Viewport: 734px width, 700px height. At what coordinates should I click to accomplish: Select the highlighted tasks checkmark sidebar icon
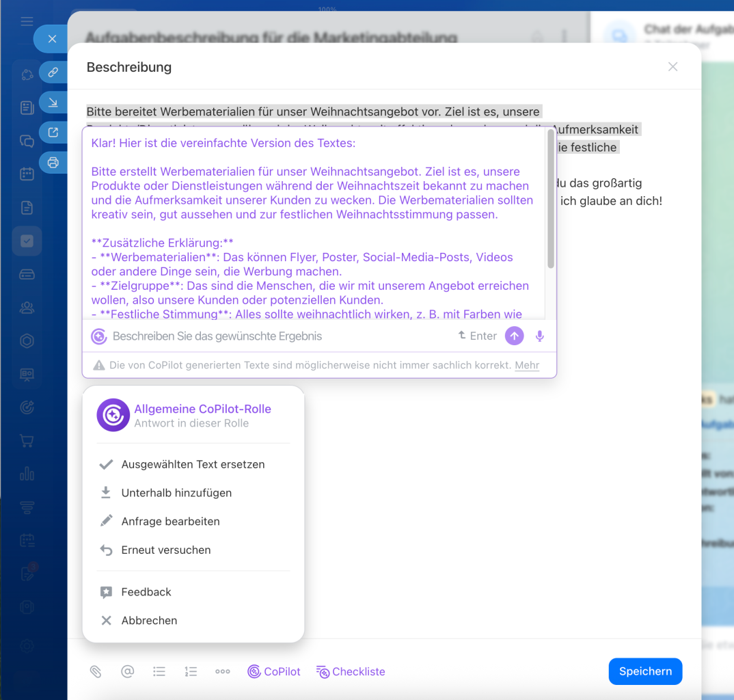coord(27,241)
